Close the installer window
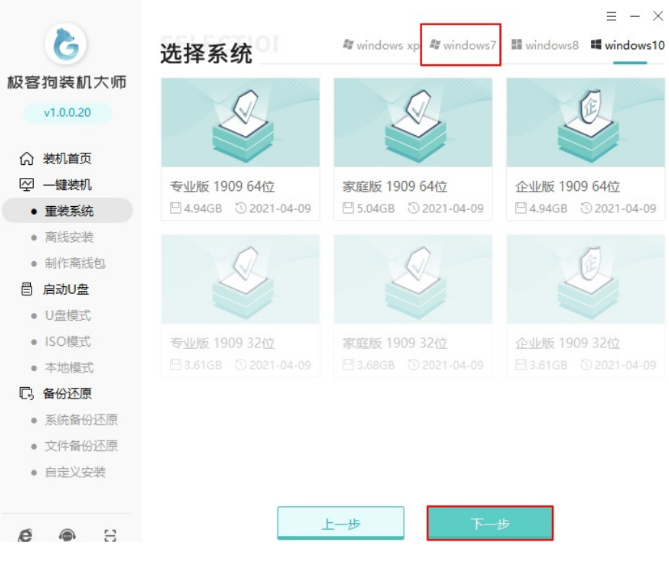This screenshot has height=562, width=669. [658, 16]
